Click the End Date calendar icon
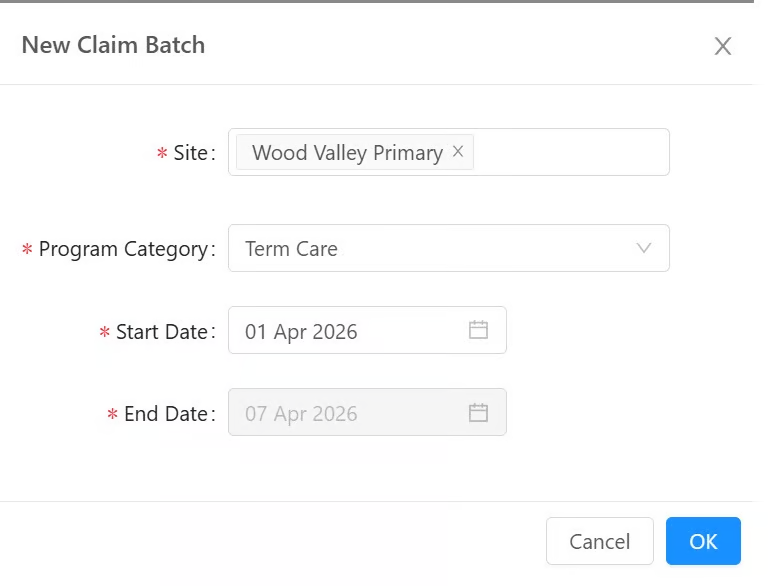This screenshot has height=586, width=776. pyautogui.click(x=478, y=412)
